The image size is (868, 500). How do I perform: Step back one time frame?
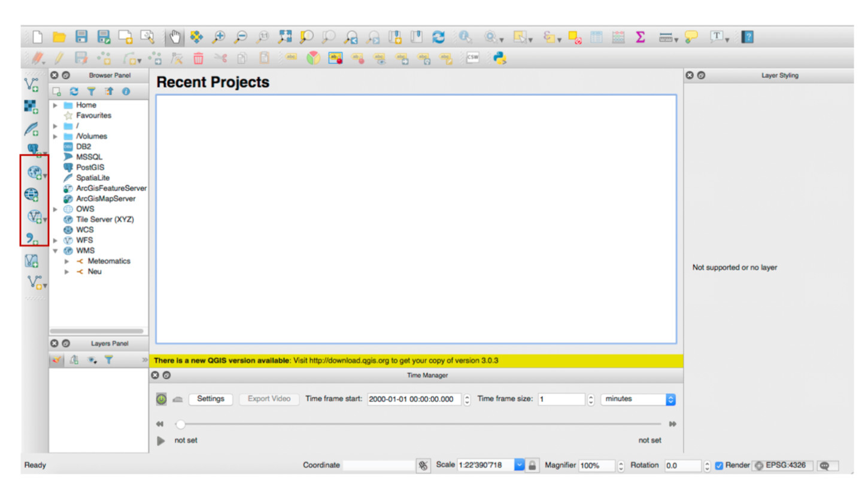160,424
